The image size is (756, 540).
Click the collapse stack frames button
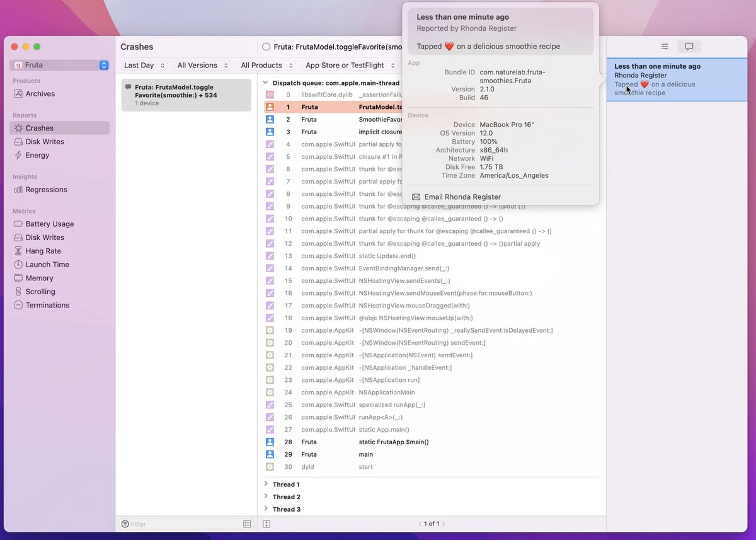click(266, 524)
